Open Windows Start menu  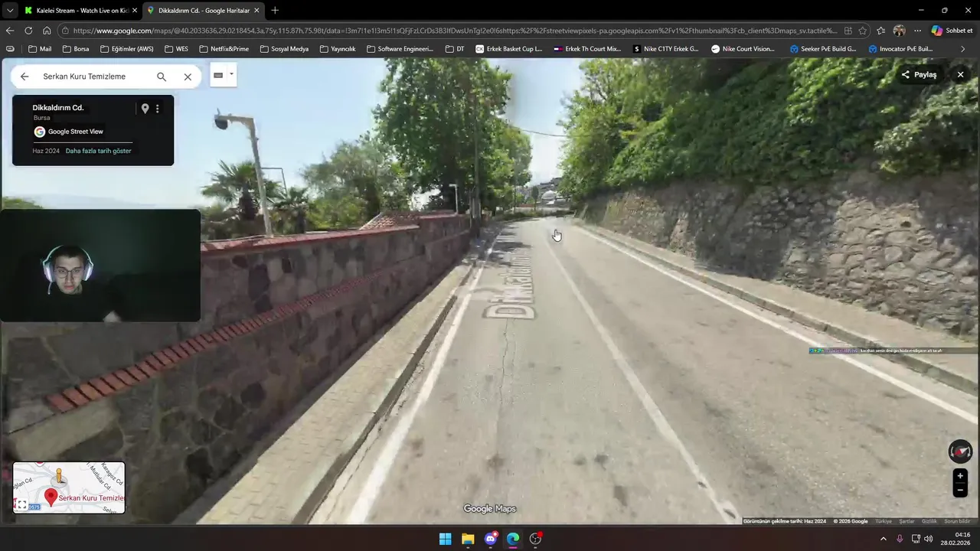click(x=445, y=539)
